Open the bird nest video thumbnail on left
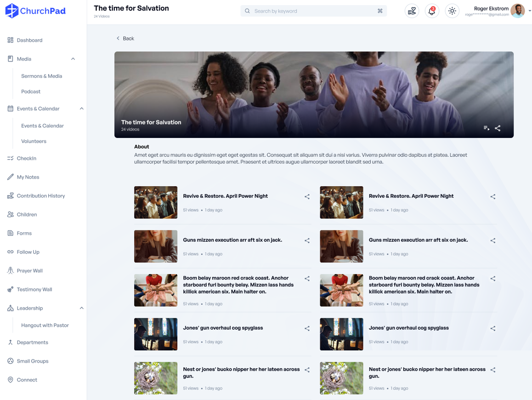This screenshot has width=532, height=400. (156, 378)
